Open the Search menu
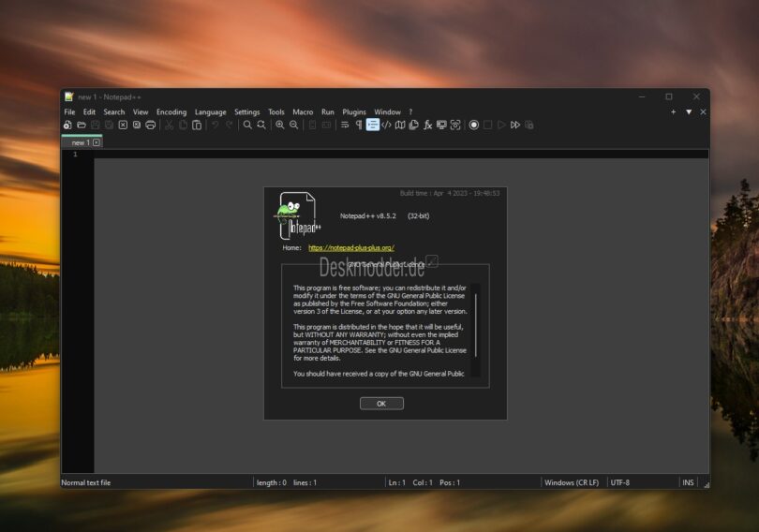759x532 pixels. [x=113, y=111]
